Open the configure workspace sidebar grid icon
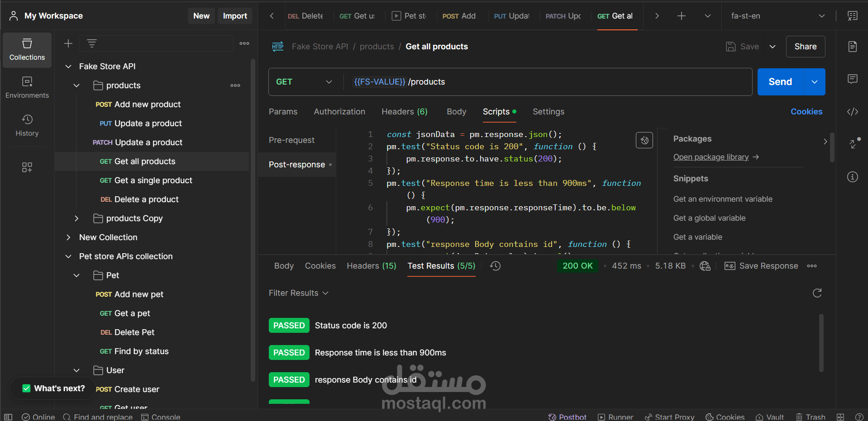Image resolution: width=868 pixels, height=421 pixels. [x=27, y=167]
